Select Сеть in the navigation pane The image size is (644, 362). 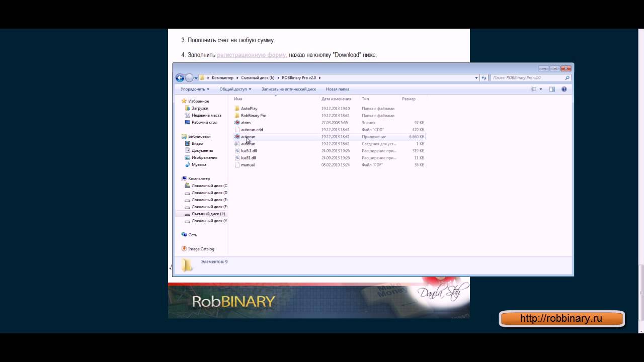pos(193,235)
